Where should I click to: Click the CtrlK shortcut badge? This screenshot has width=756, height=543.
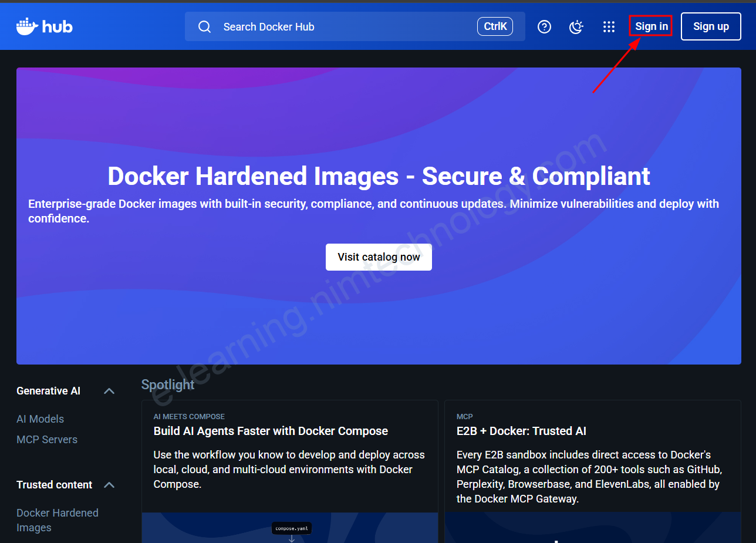495,26
